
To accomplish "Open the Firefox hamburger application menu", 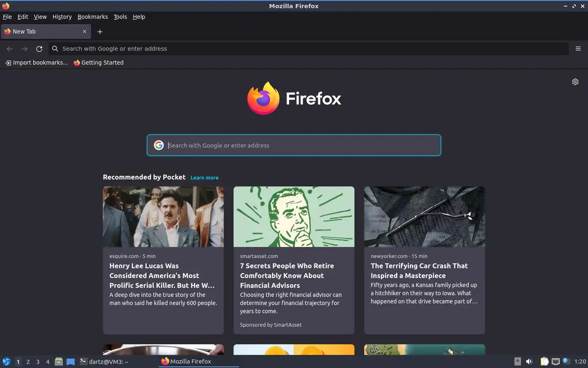I will tap(578, 49).
